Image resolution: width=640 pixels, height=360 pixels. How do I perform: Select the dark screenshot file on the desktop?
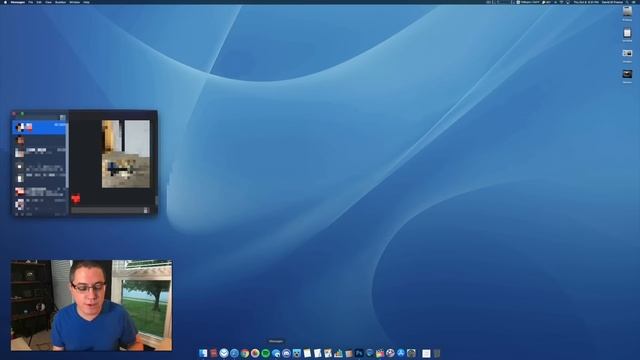627,74
